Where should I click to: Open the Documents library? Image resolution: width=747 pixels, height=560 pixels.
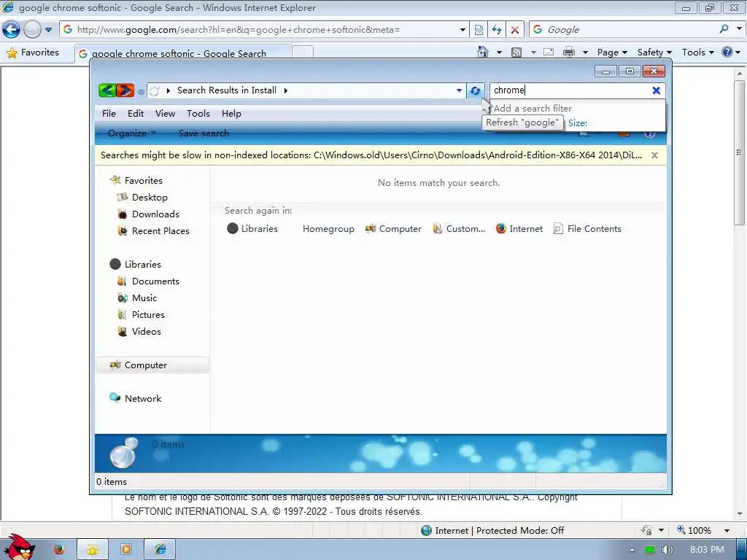click(148, 281)
